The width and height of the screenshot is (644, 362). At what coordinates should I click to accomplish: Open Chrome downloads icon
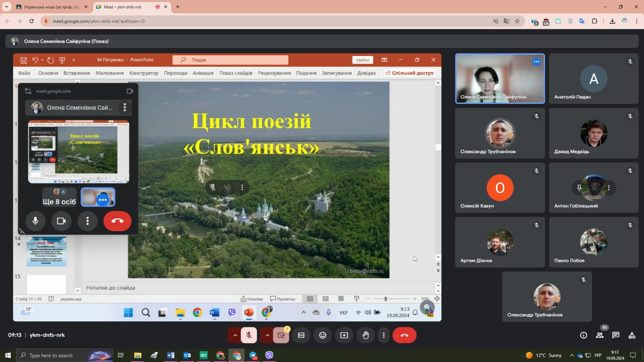pyautogui.click(x=612, y=21)
